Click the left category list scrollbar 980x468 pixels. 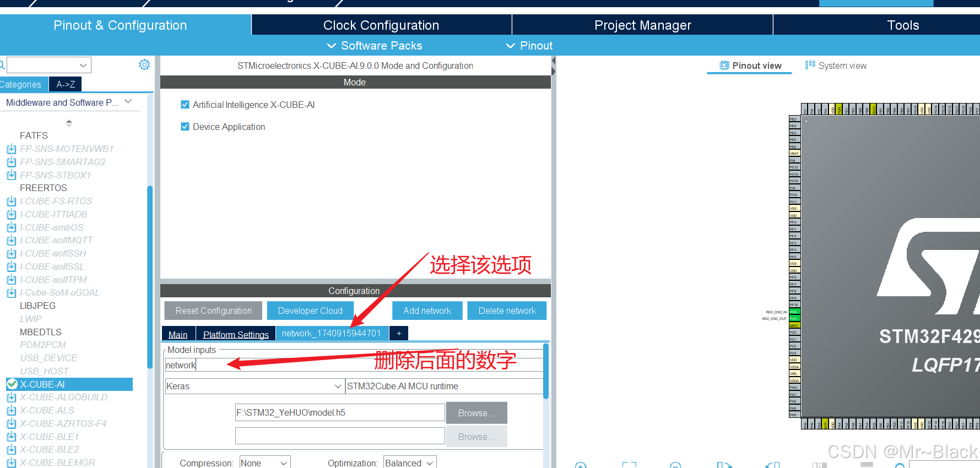[149, 277]
